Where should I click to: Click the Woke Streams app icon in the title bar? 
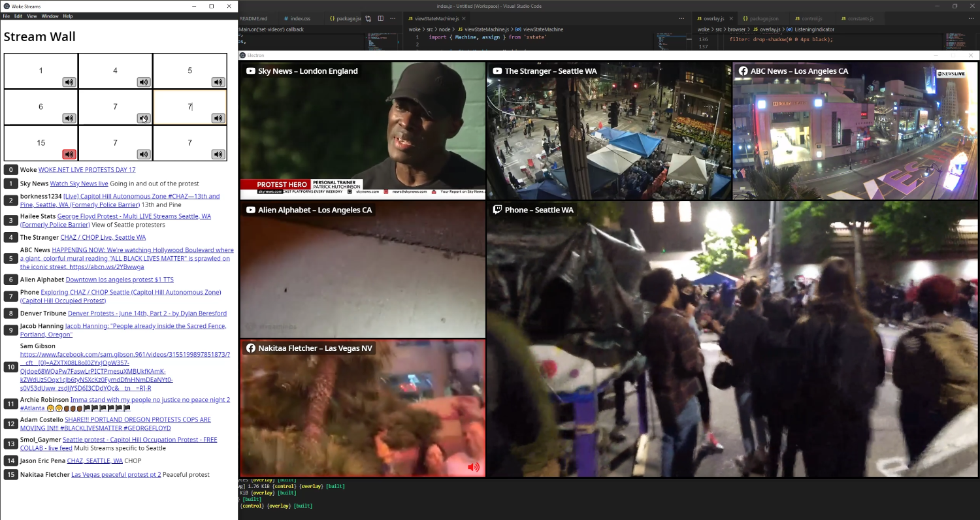point(5,6)
